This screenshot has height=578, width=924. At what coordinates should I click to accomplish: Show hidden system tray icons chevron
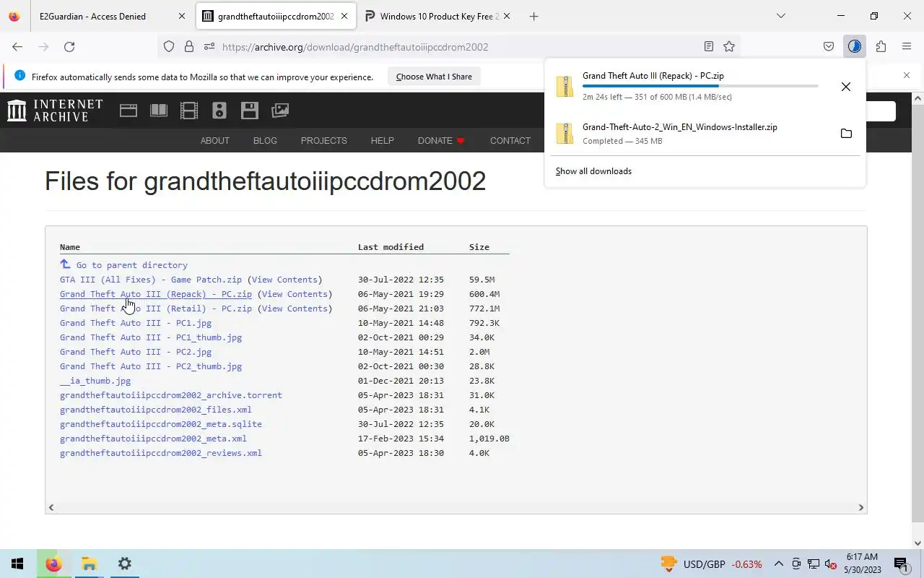[779, 564]
